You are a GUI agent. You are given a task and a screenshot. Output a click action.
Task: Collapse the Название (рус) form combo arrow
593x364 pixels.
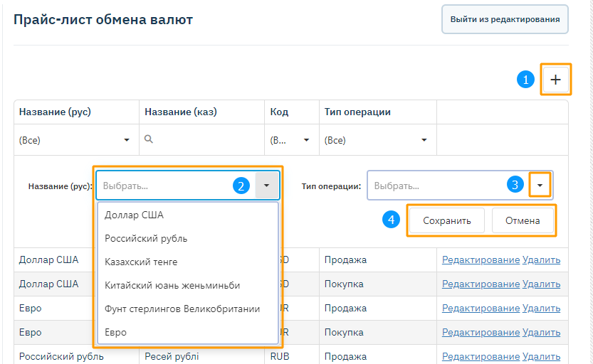coord(267,186)
